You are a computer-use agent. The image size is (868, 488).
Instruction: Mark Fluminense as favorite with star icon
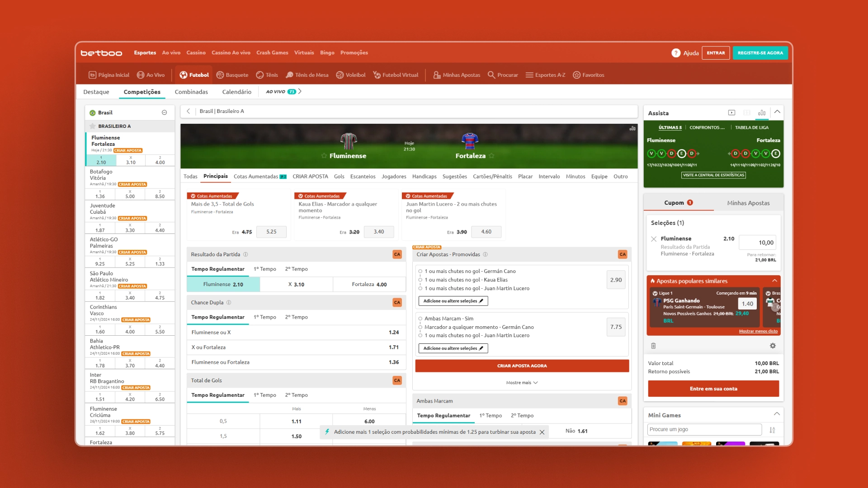(324, 156)
